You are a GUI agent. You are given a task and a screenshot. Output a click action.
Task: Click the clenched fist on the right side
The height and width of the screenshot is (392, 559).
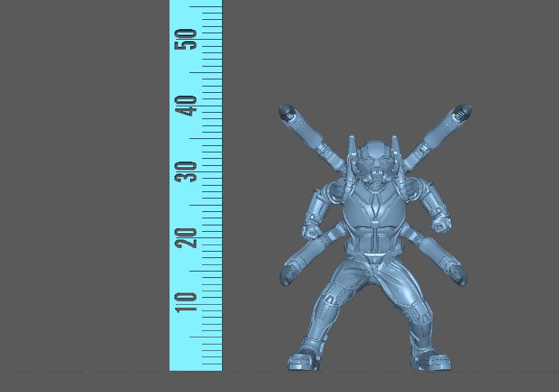441,225
